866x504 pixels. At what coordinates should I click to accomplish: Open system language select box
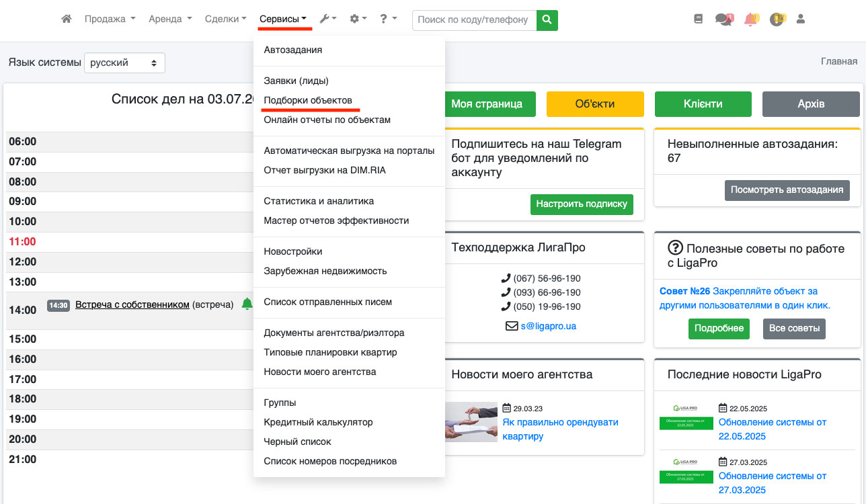(124, 62)
